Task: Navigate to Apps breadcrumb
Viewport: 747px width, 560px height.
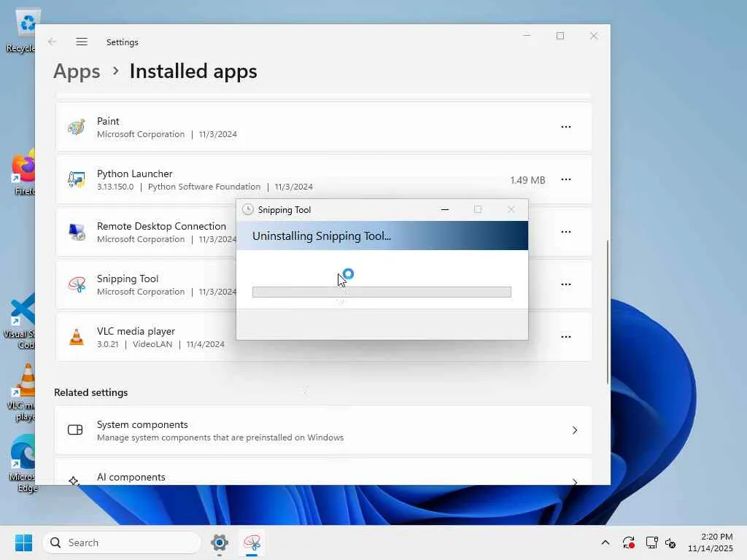Action: click(x=77, y=71)
